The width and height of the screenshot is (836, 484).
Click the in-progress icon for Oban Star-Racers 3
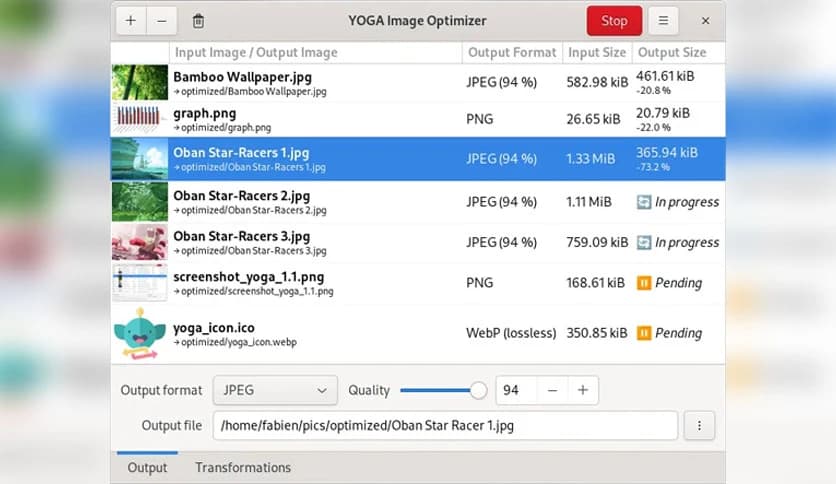(x=644, y=243)
